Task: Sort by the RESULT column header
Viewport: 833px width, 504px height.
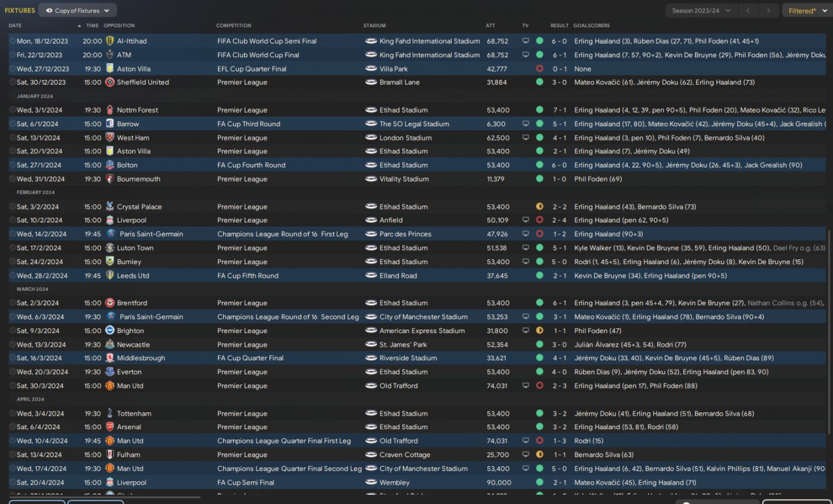Action: (559, 26)
